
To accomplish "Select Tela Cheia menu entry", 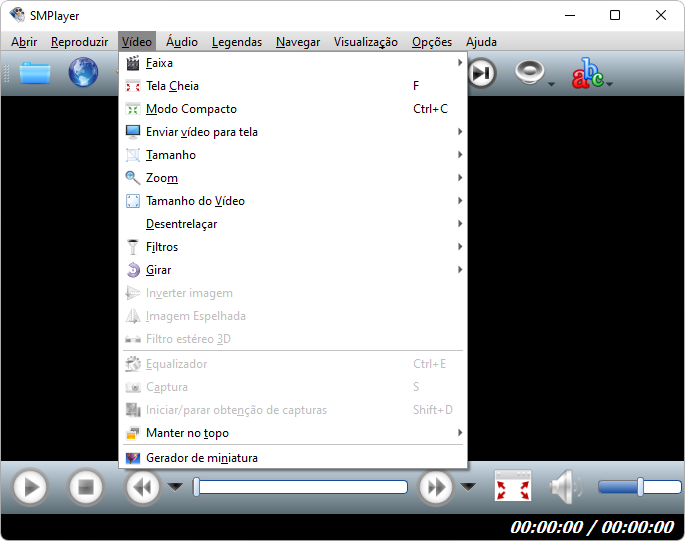I will (293, 86).
